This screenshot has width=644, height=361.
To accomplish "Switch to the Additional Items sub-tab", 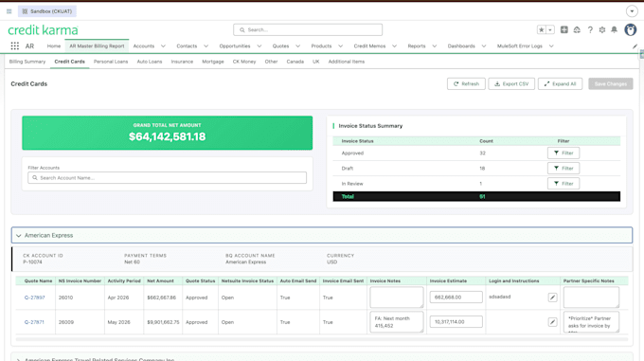I will click(x=347, y=62).
